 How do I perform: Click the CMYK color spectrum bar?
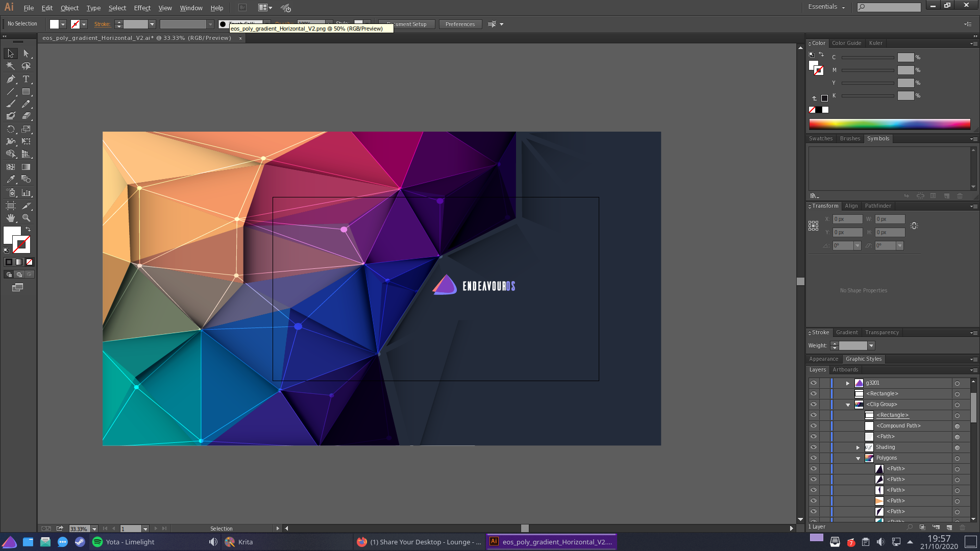coord(890,124)
